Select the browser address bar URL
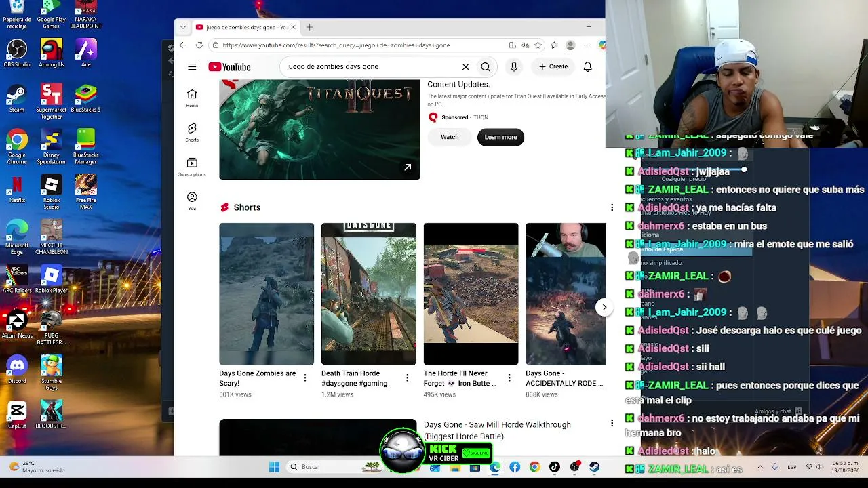 pos(336,45)
